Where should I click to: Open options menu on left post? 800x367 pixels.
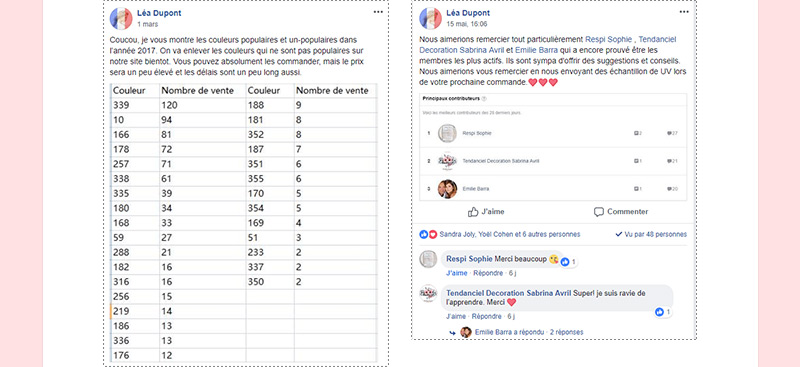point(378,12)
